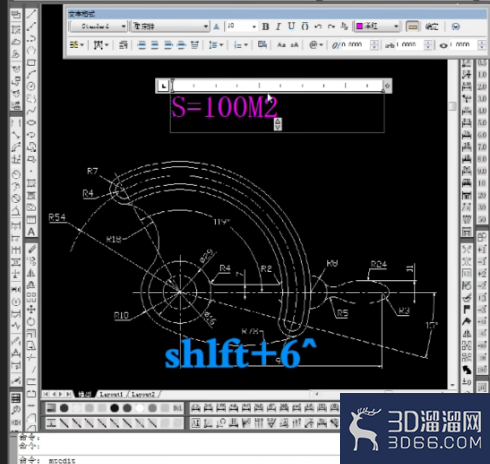Viewport: 490px width, 464px height.
Task: Align the paragraph text left
Action: point(142,45)
